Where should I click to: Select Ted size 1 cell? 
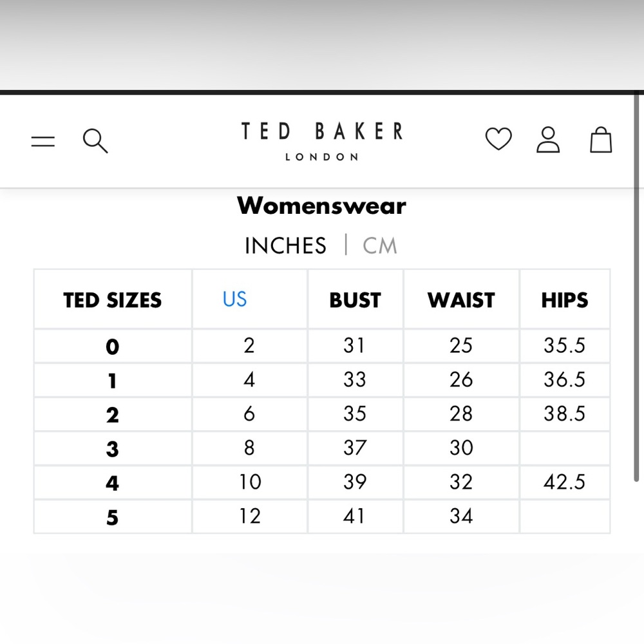(x=113, y=381)
